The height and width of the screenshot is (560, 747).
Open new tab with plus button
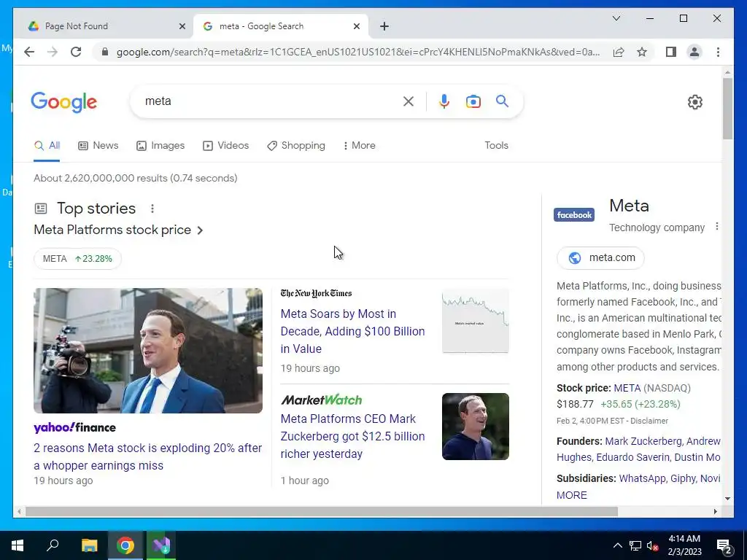(384, 26)
